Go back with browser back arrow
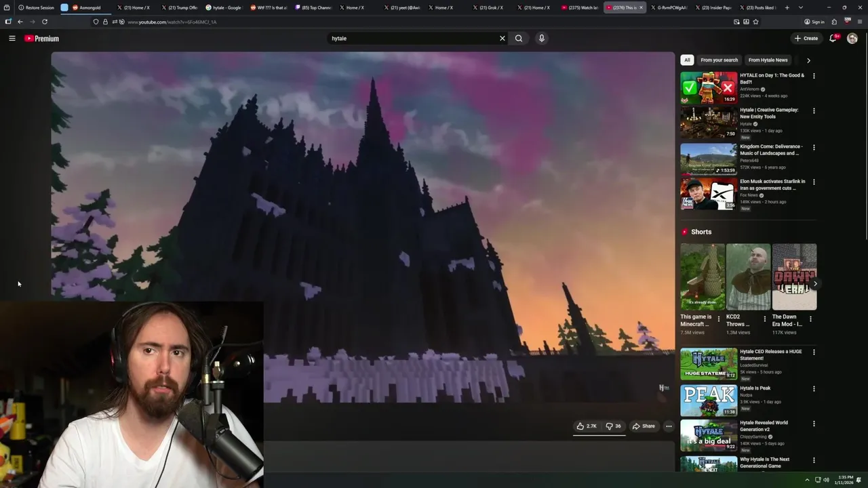 click(20, 22)
